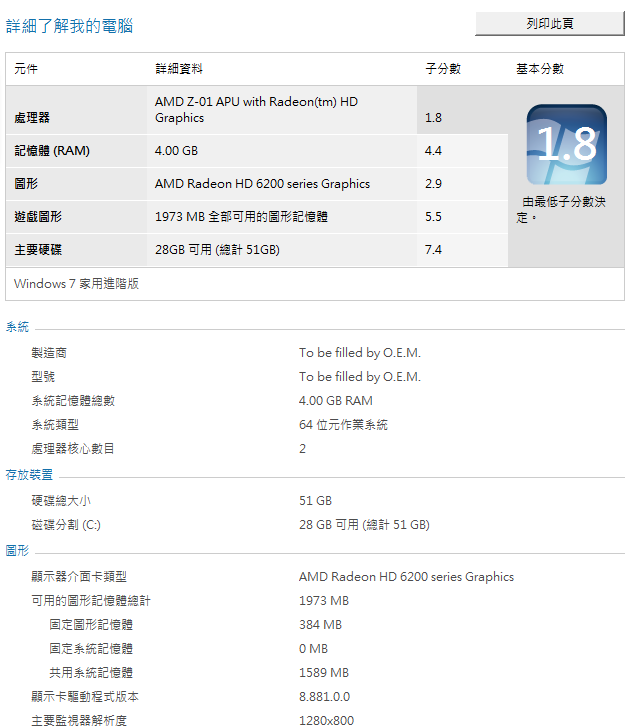Viewport: 632px width, 728px height.
Task: Select the 圖形 row label in table
Action: tap(26, 184)
